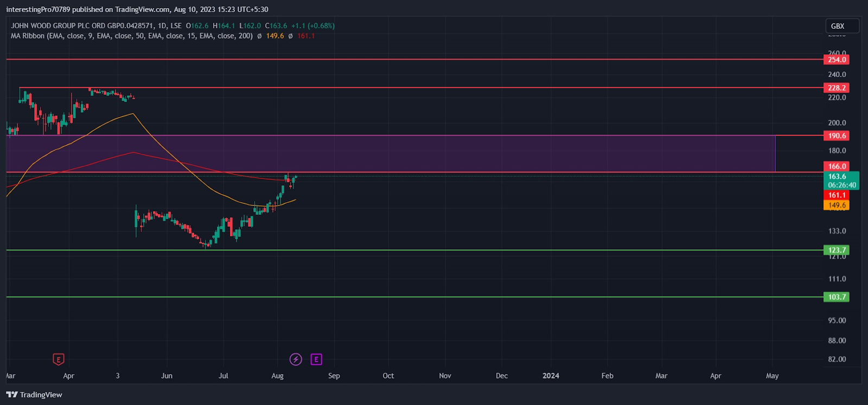Click the 133.0 price scale value

click(x=837, y=231)
